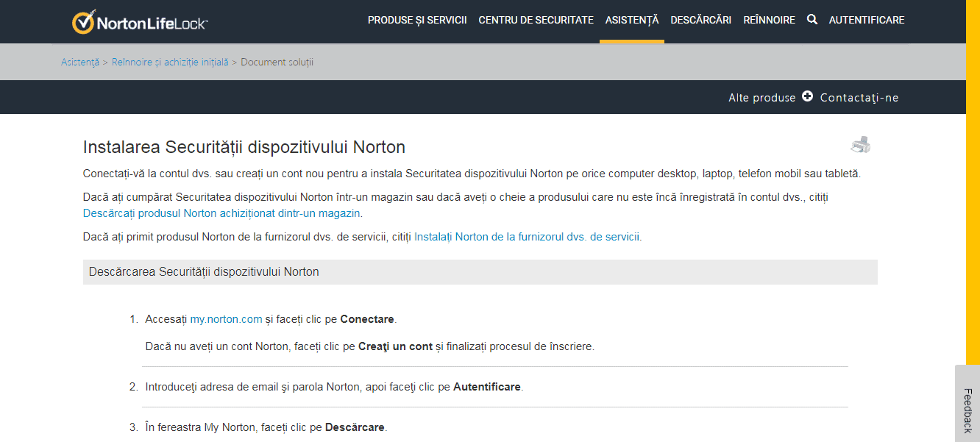The image size is (980, 442).
Task: Open the DESCĂRCĂRI section
Action: click(x=700, y=21)
